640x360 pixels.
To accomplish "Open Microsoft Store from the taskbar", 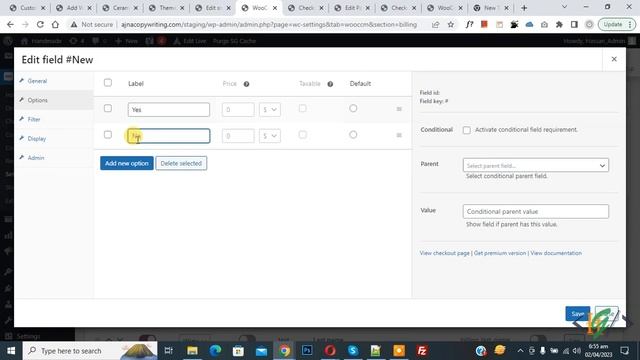I will point(238,351).
